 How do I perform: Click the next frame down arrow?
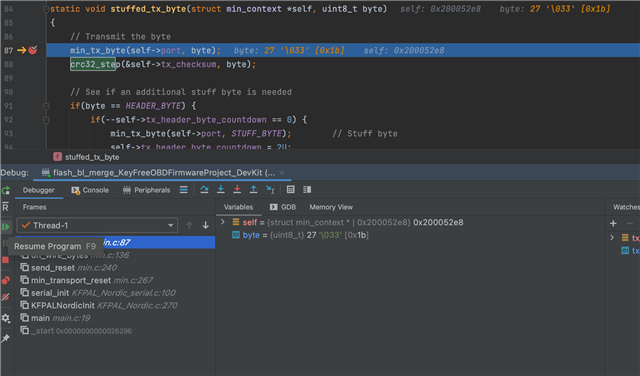206,225
